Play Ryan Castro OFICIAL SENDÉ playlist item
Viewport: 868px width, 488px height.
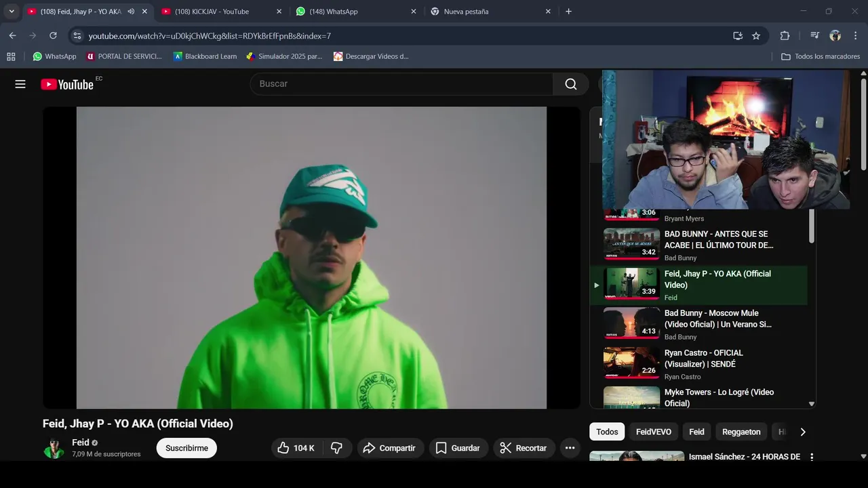698,364
